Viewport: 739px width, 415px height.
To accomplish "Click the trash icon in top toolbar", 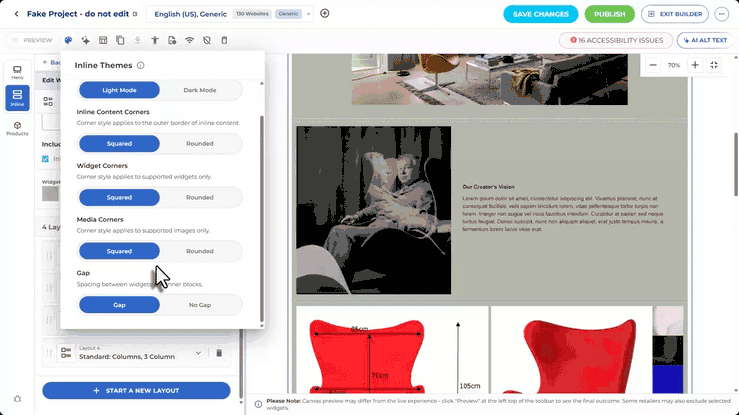I will (224, 41).
